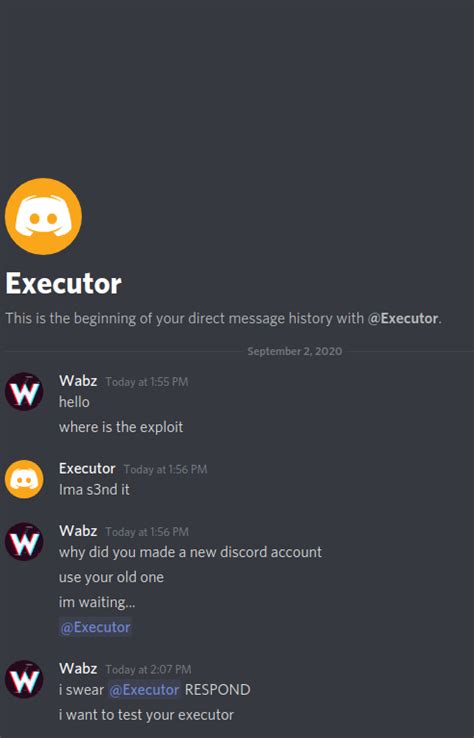Select the standalone @Executor mention
The height and width of the screenshot is (738, 474).
point(96,627)
